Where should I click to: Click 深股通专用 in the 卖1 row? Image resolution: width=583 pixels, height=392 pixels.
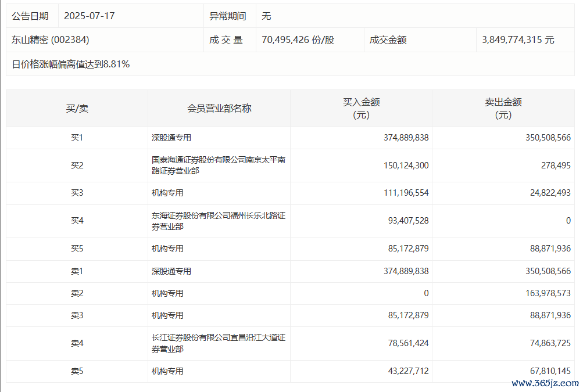171,272
